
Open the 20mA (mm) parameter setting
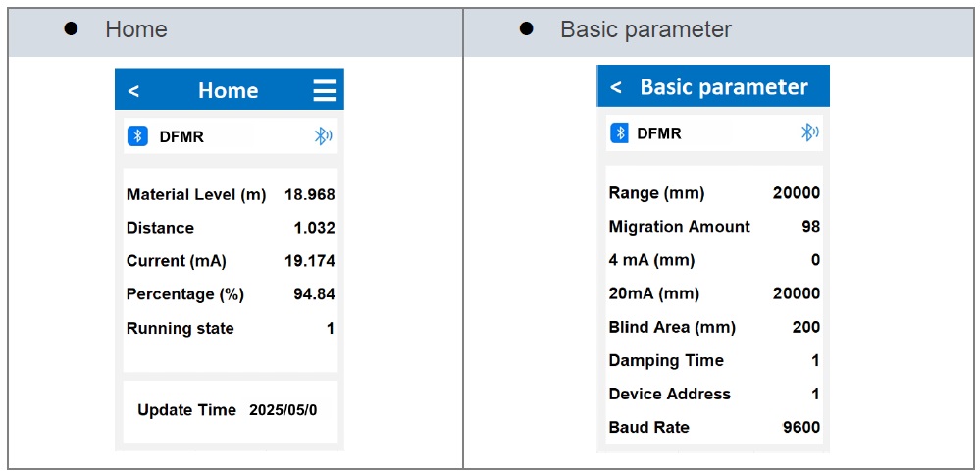click(713, 293)
